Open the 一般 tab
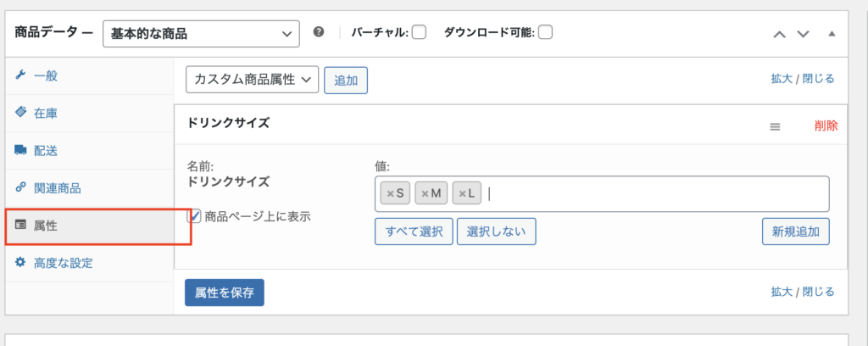This screenshot has height=346, width=868. pyautogui.click(x=46, y=75)
